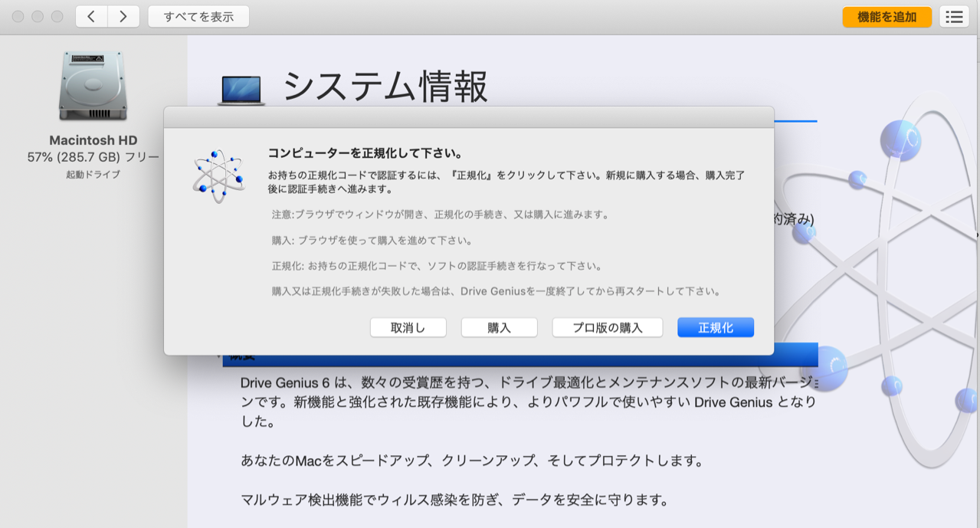Confirm with the blue 正規化 button
Viewport: 980px width, 528px height.
tap(716, 328)
